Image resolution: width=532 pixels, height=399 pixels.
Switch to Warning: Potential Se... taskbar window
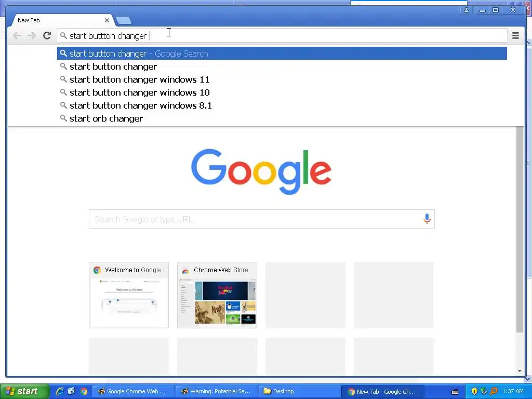[217, 391]
